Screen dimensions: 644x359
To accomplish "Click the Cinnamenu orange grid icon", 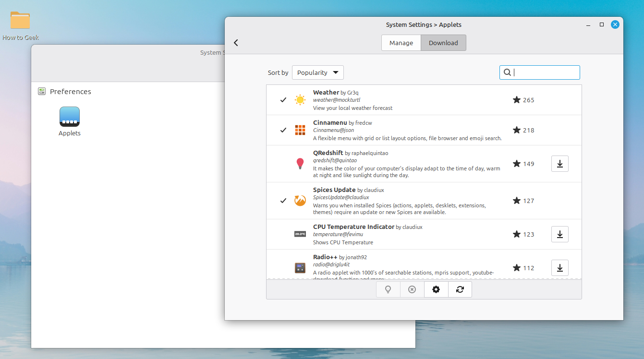I will coord(300,130).
